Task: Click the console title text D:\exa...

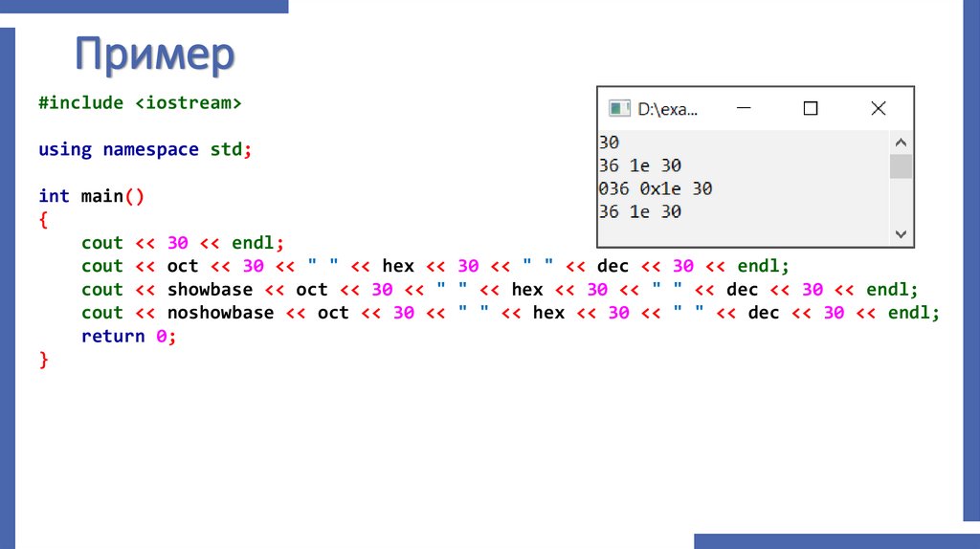Action: (x=667, y=109)
